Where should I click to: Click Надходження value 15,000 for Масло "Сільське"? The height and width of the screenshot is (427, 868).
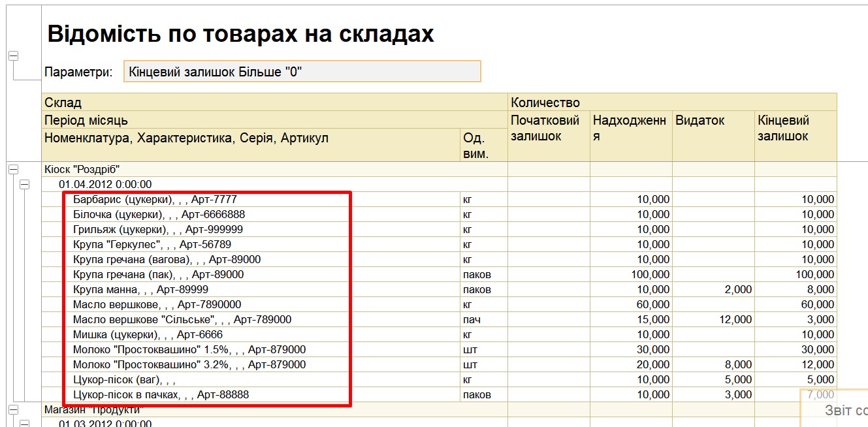631,320
